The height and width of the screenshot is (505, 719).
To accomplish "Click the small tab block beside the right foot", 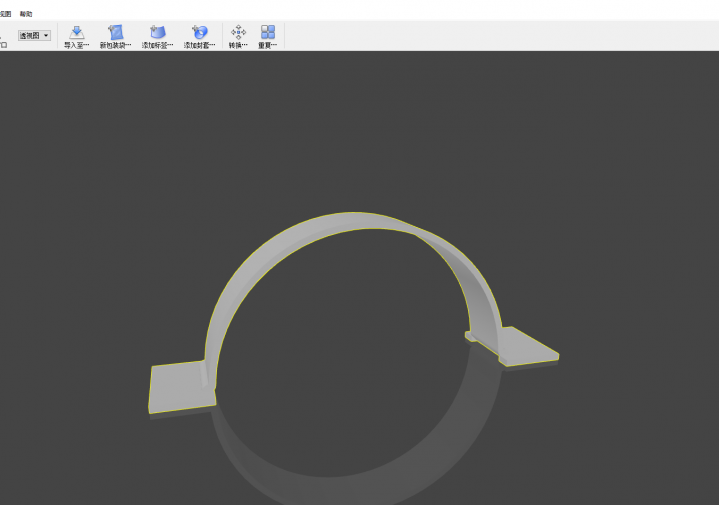I will (x=470, y=336).
